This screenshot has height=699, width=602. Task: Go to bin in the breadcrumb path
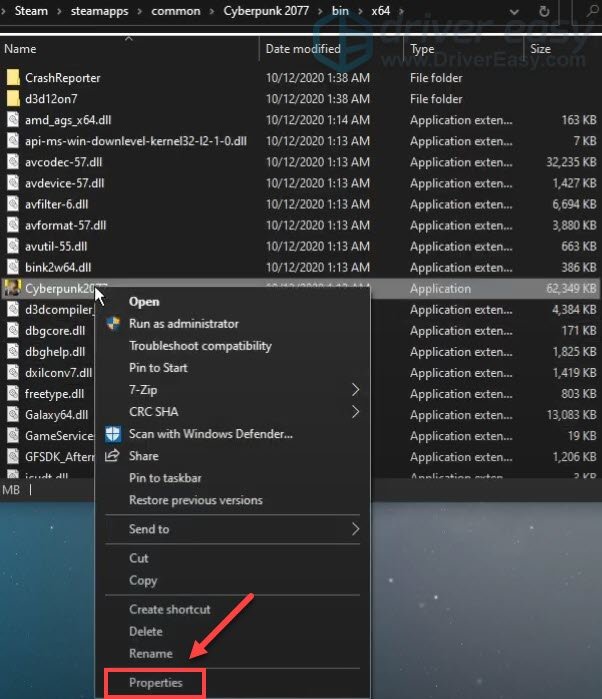tap(340, 11)
